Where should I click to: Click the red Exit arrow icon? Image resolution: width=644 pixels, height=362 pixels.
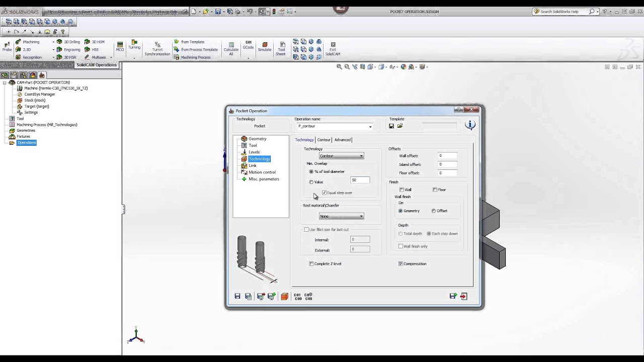tap(464, 297)
